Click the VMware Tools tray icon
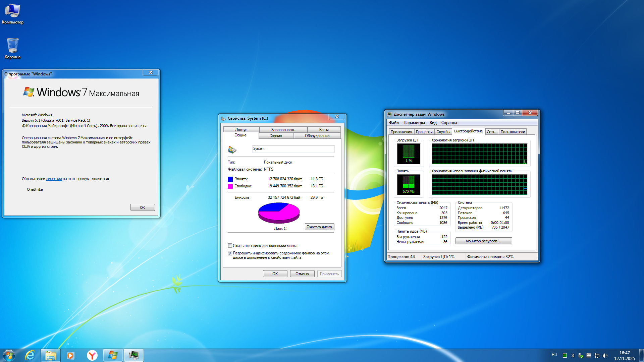The width and height of the screenshot is (644, 362). pyautogui.click(x=589, y=356)
